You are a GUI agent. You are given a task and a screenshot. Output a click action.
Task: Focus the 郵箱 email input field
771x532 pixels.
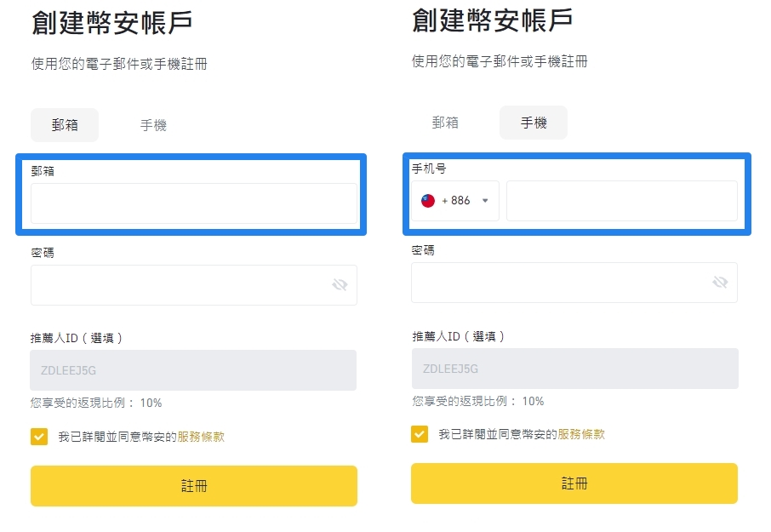pos(194,203)
